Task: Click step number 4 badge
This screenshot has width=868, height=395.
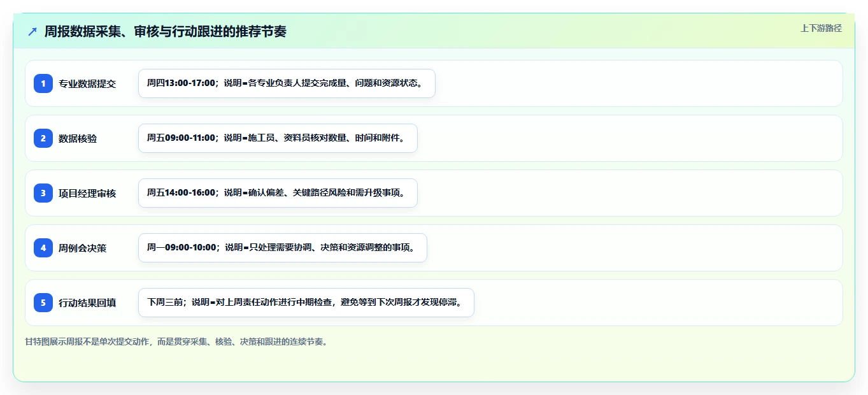Action: 43,248
